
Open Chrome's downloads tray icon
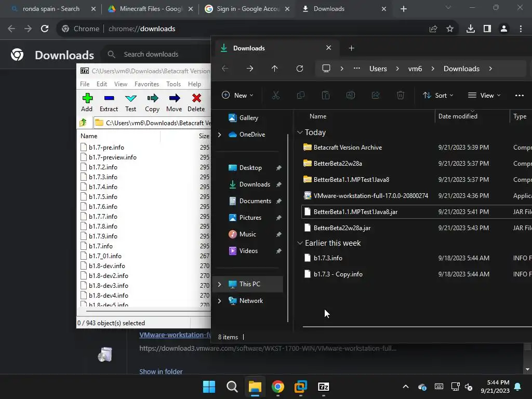(471, 29)
